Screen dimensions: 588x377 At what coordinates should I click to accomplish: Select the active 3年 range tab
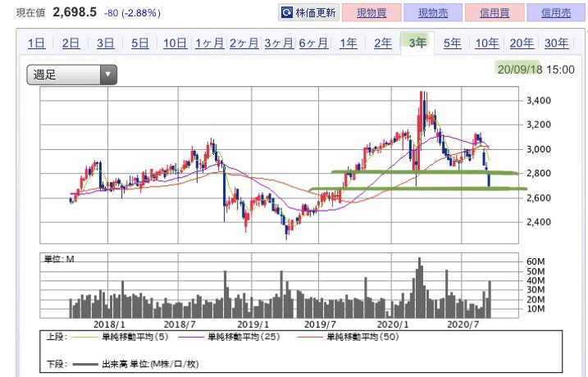pos(417,43)
